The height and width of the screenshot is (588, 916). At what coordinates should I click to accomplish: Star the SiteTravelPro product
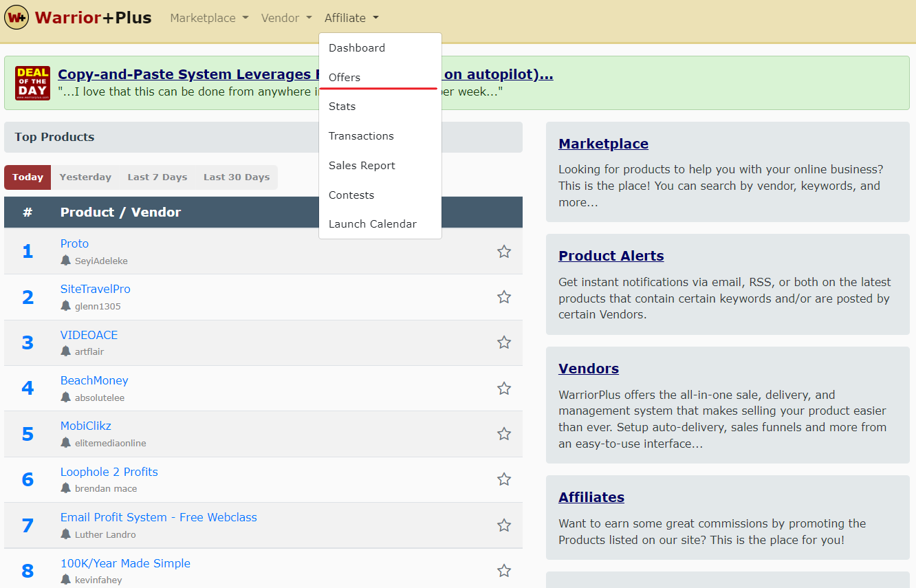point(504,297)
